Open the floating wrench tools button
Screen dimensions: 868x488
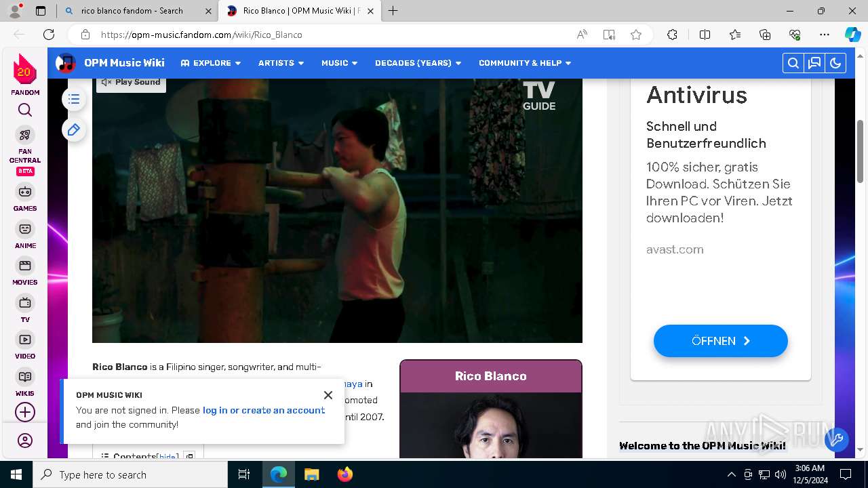pyautogui.click(x=837, y=439)
